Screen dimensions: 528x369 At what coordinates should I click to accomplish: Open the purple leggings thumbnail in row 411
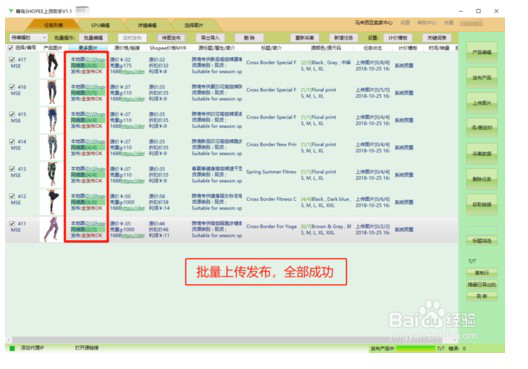point(52,229)
